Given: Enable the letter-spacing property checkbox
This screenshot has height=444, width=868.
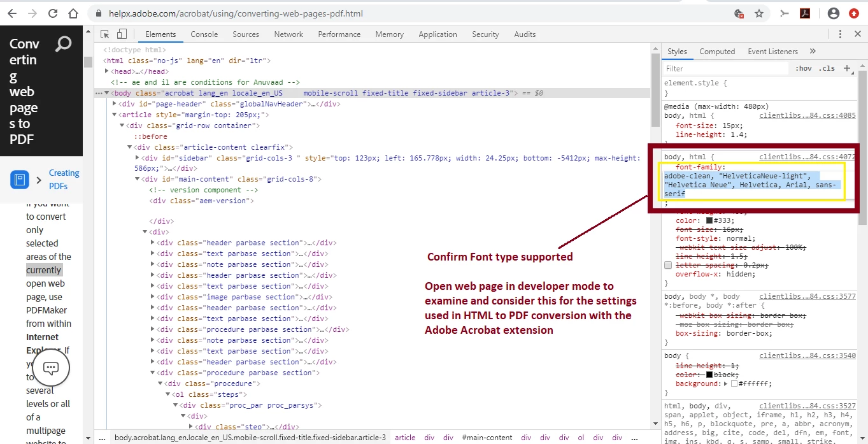Looking at the screenshot, I should pyautogui.click(x=668, y=265).
